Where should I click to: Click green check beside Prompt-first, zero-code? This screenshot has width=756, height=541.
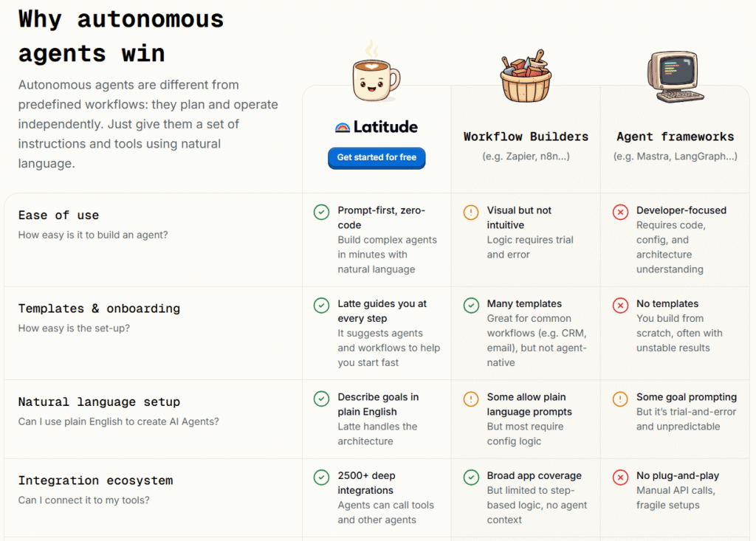pyautogui.click(x=322, y=212)
